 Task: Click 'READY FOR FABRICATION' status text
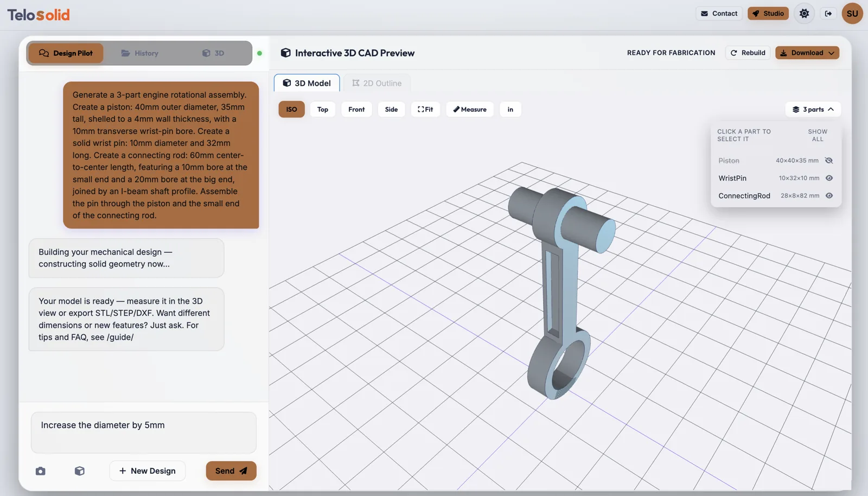pyautogui.click(x=671, y=53)
